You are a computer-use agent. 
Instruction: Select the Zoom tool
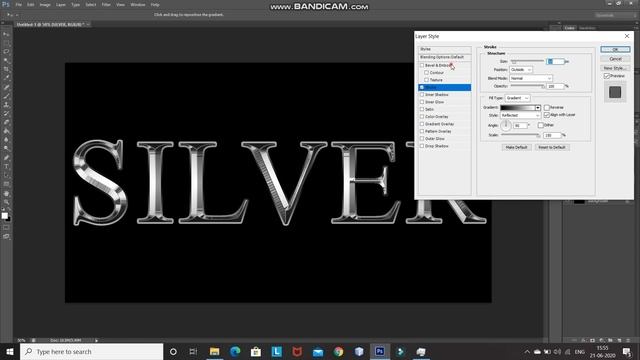tap(6, 202)
